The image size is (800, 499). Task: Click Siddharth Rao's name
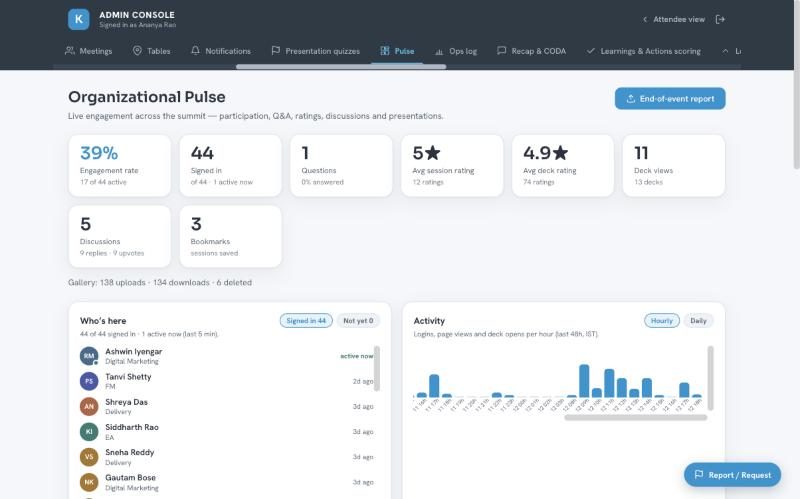[x=132, y=427]
